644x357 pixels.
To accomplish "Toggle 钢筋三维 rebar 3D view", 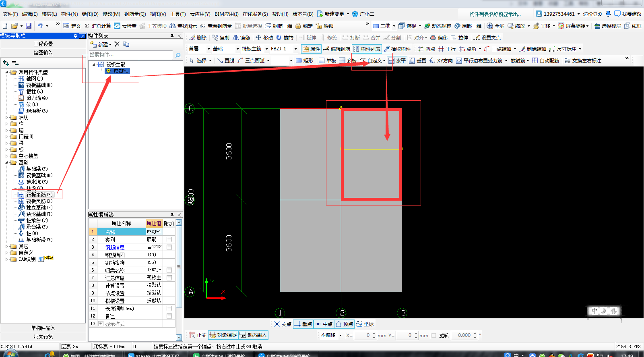I will click(279, 26).
